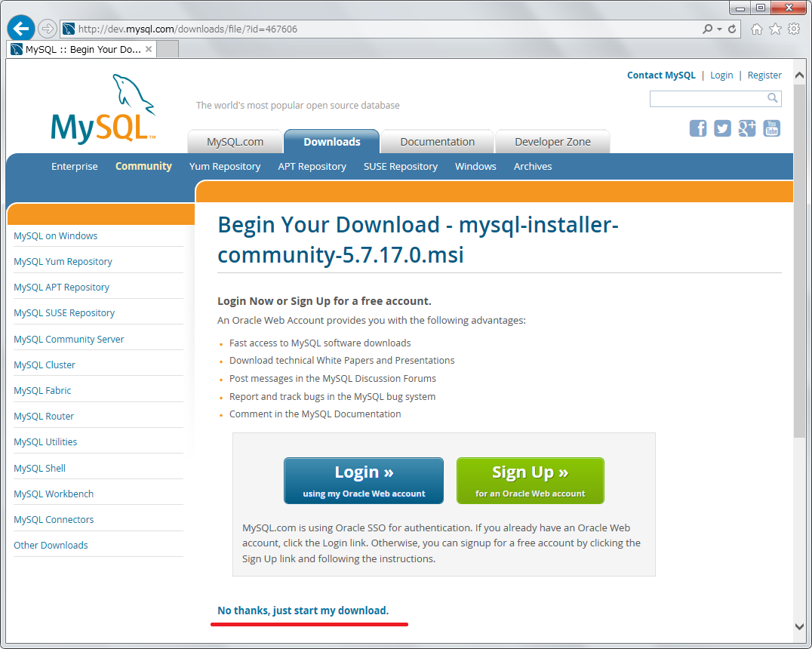The width and height of the screenshot is (812, 649).
Task: Open the Twitter social icon
Action: [x=722, y=128]
